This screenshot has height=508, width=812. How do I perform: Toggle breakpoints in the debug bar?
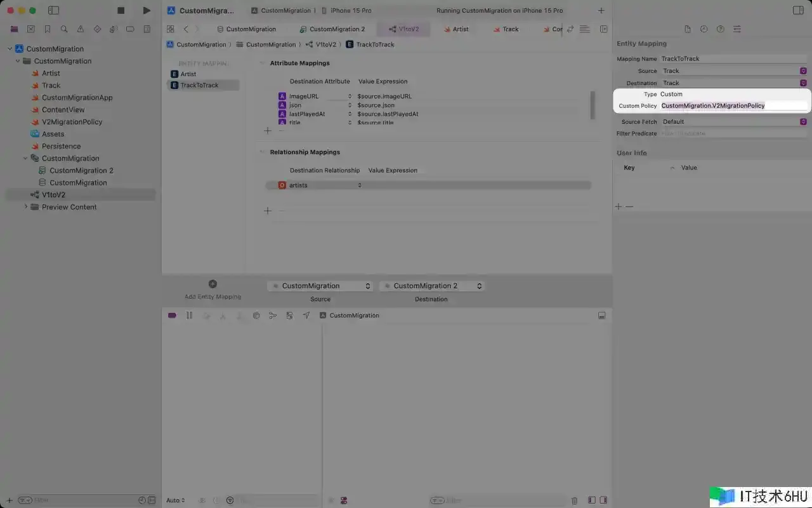(x=172, y=315)
